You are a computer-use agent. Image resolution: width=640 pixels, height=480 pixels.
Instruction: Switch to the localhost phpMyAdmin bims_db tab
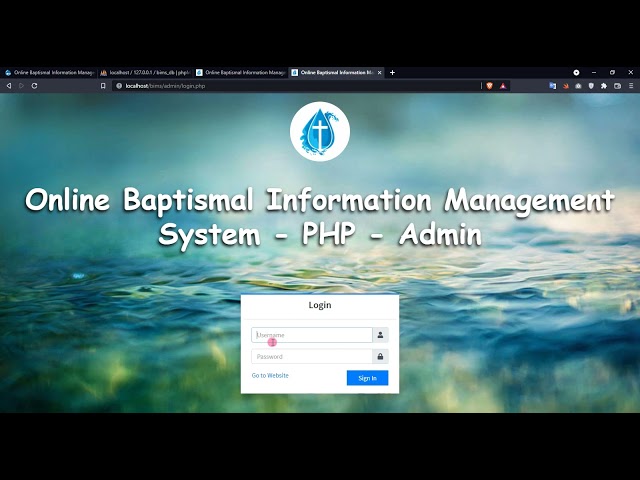[x=145, y=73]
